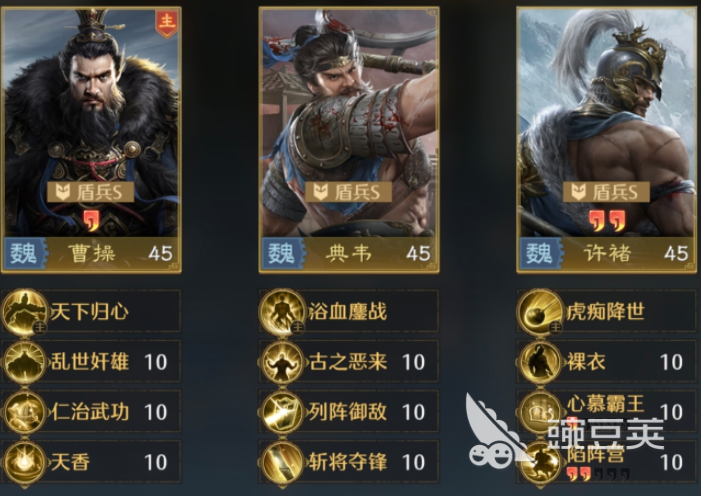
Task: Click the 天下归心 skill icon
Action: [25, 311]
